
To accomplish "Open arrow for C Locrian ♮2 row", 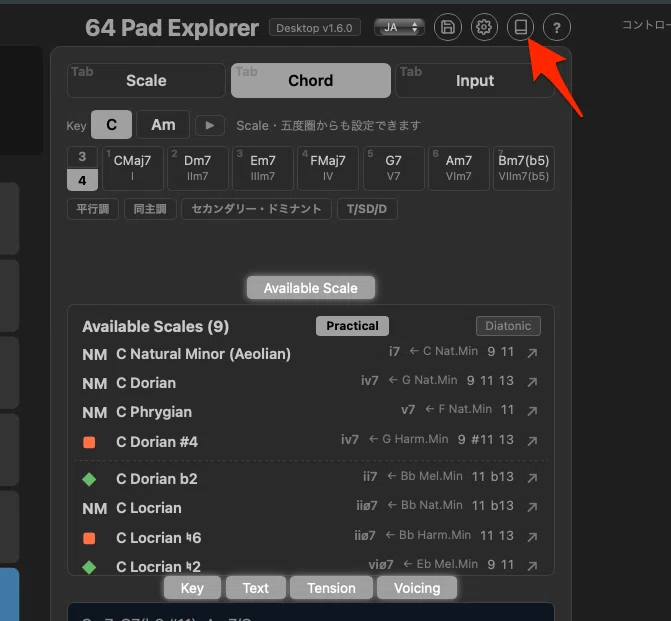I will coord(532,566).
